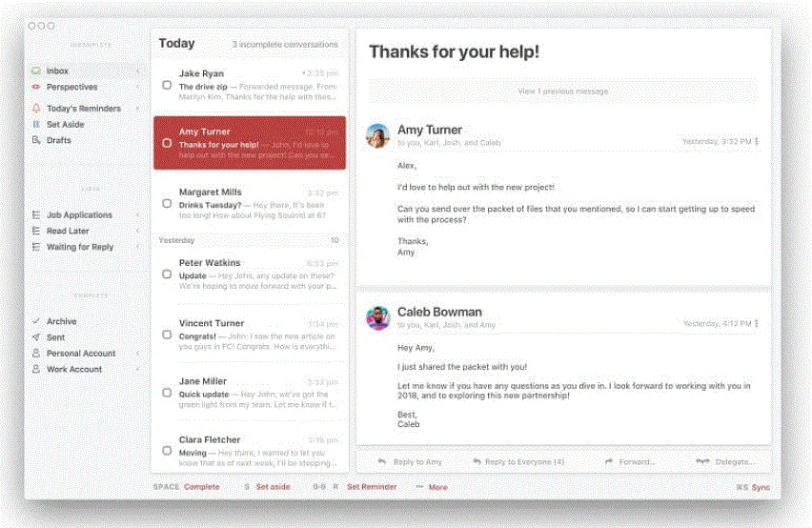Screen dimensions: 812x528
Task: Open Jane Miller 'Quick update' conversation
Action: (x=250, y=393)
